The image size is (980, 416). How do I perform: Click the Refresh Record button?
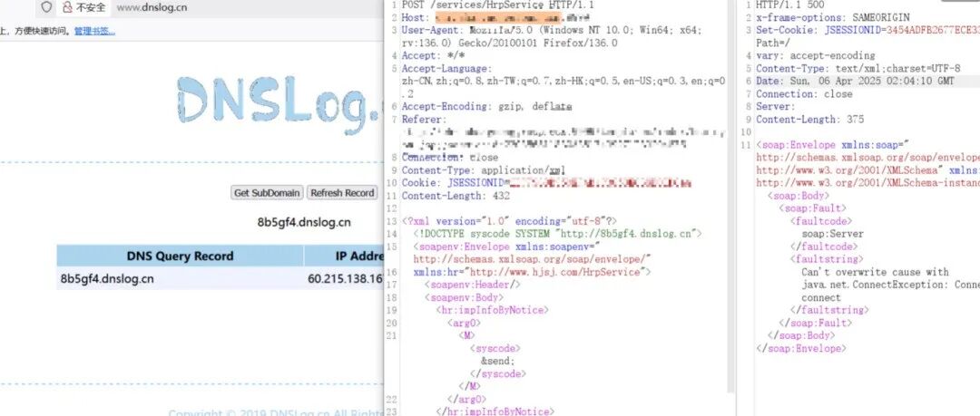pos(342,193)
